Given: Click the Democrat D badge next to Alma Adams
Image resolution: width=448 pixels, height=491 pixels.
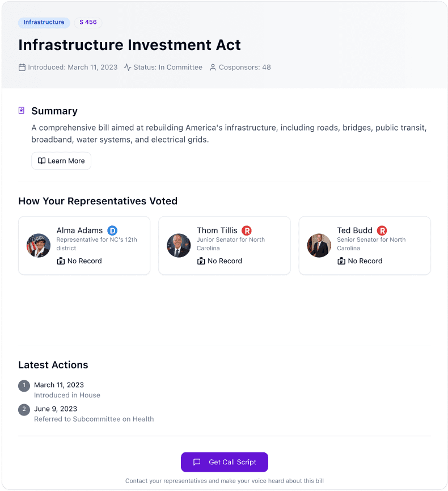Looking at the screenshot, I should [x=112, y=231].
